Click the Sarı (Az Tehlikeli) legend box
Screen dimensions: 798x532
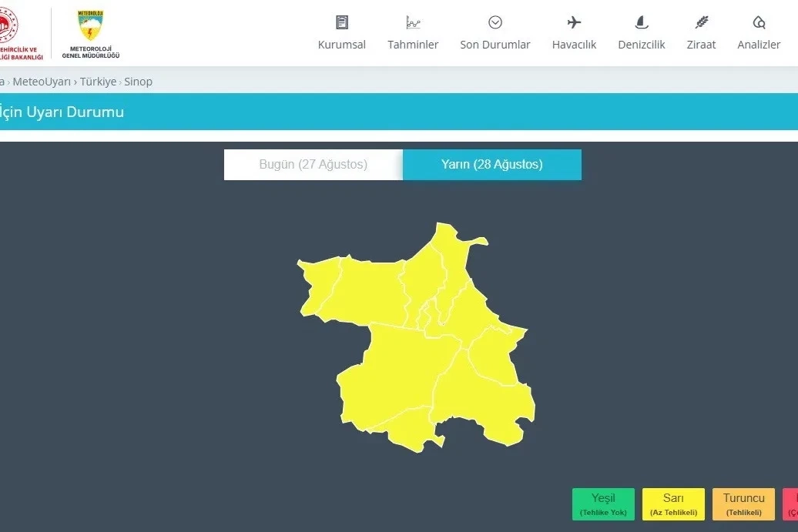pyautogui.click(x=674, y=504)
